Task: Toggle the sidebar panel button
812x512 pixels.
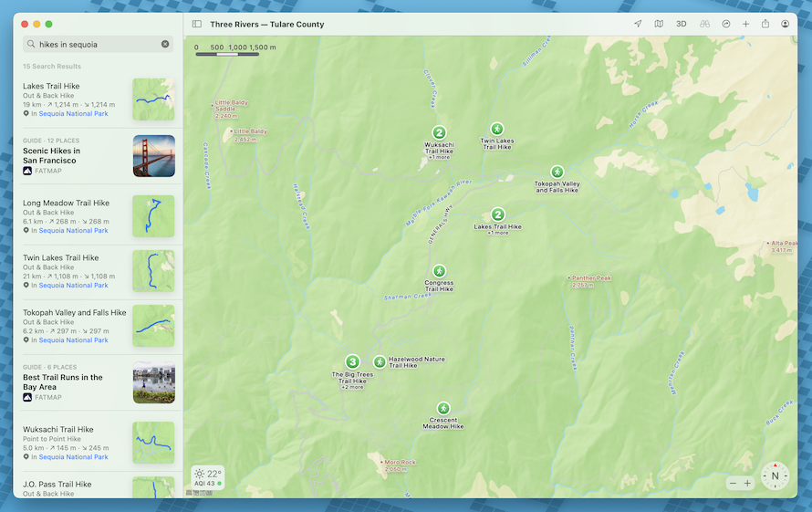Action: pyautogui.click(x=197, y=24)
